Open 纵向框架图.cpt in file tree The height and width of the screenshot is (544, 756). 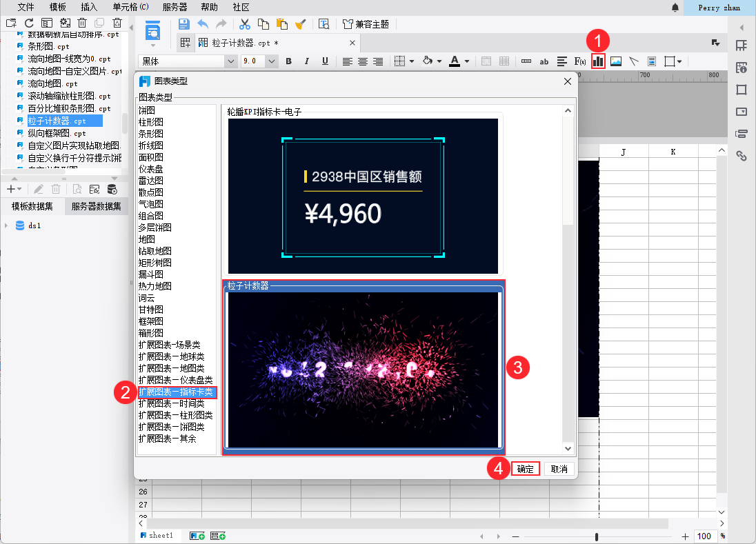57,133
